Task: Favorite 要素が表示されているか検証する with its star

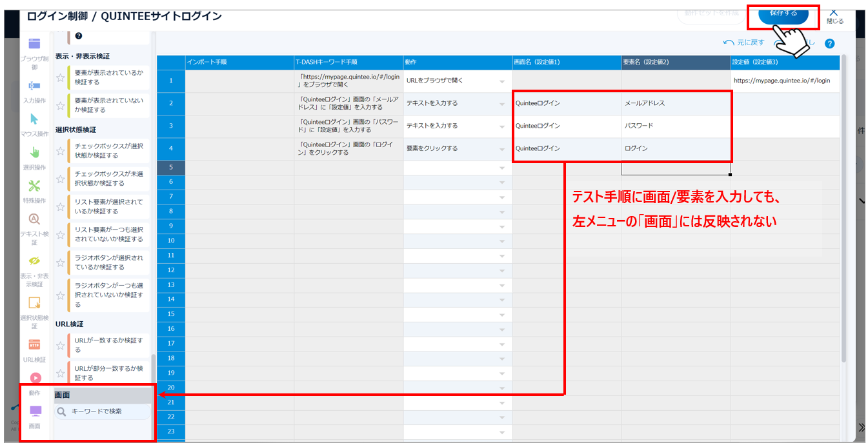Action: pos(61,77)
